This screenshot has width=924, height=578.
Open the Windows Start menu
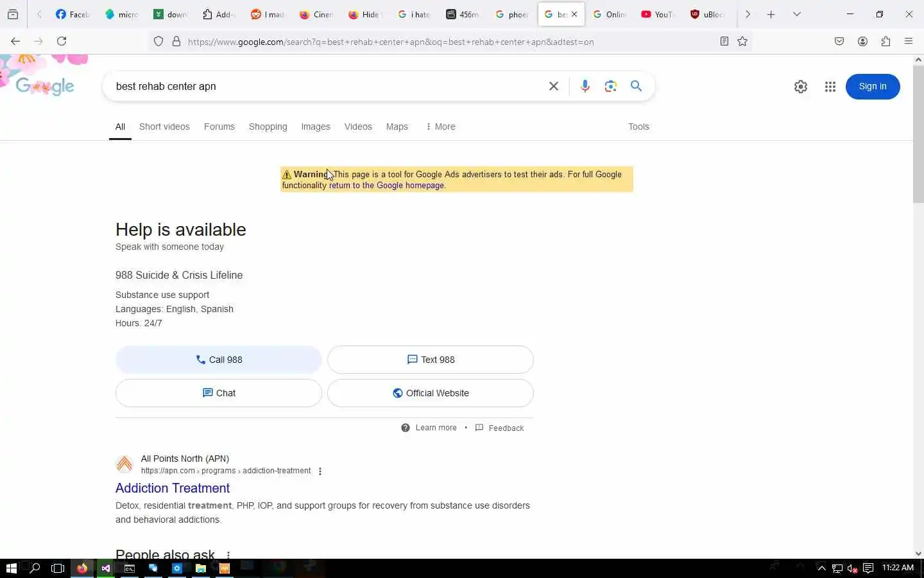pos(11,568)
